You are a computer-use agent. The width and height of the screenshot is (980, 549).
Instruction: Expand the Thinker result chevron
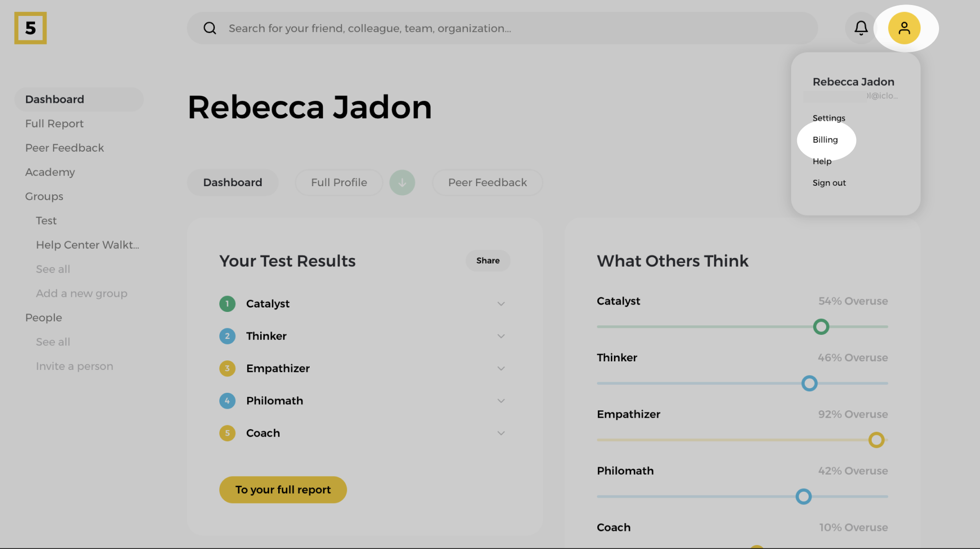tap(501, 336)
